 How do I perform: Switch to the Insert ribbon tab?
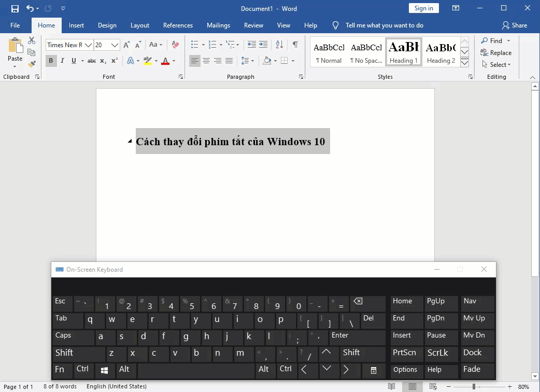click(x=76, y=25)
